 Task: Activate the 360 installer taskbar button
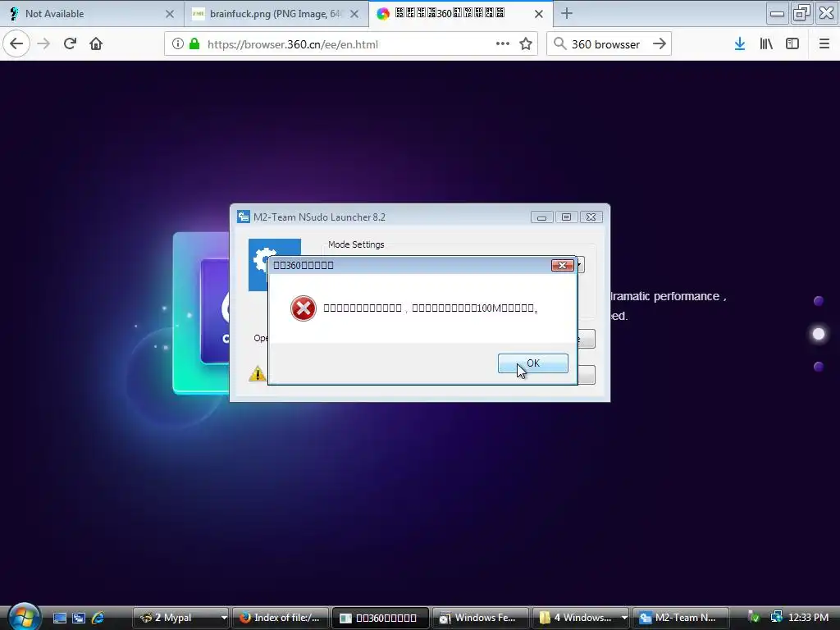381,618
